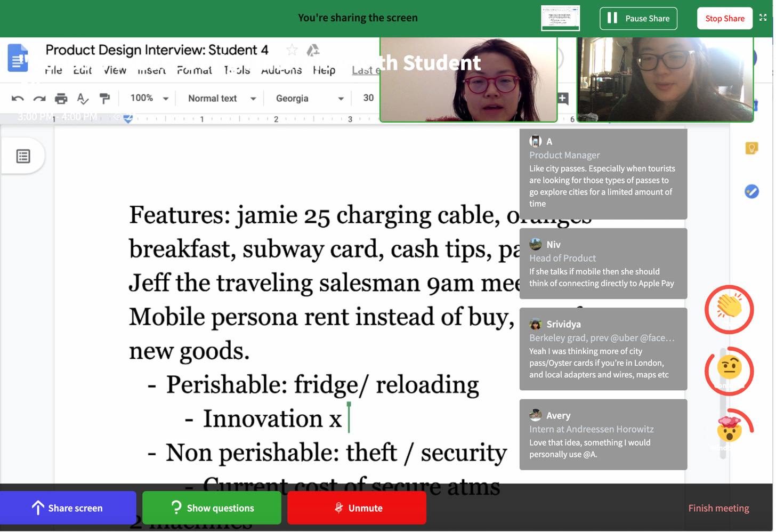Click 'Intern at Andreessen Horowitz' text
Screen dimensions: 776x532
point(591,429)
